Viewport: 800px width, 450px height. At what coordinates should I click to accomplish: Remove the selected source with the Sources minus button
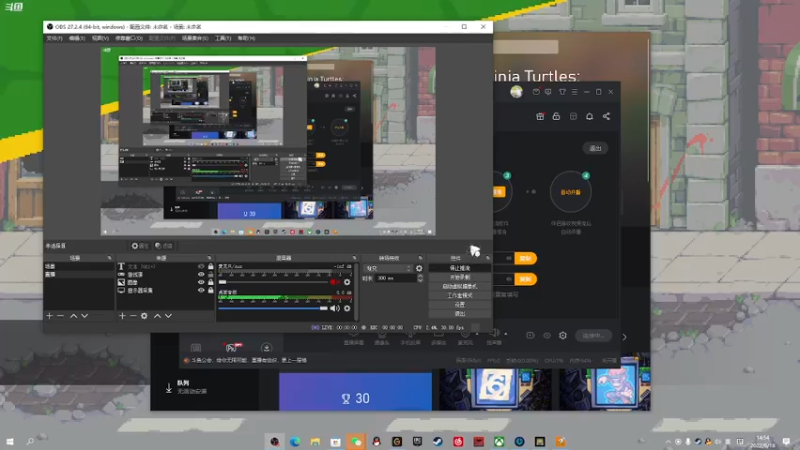coord(133,316)
